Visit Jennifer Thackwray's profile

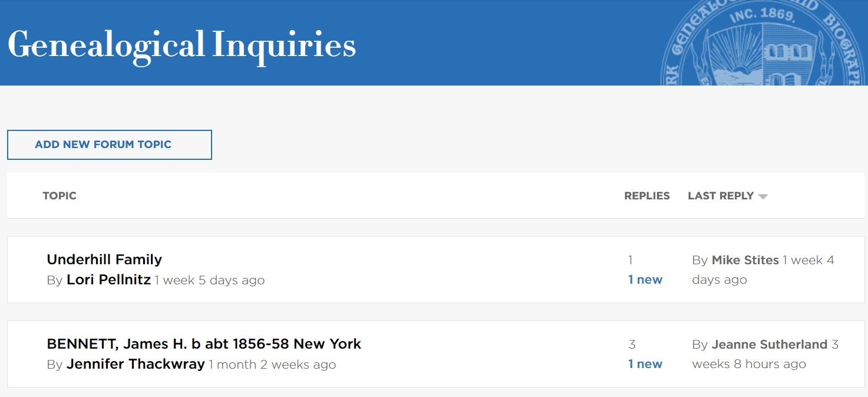[136, 364]
